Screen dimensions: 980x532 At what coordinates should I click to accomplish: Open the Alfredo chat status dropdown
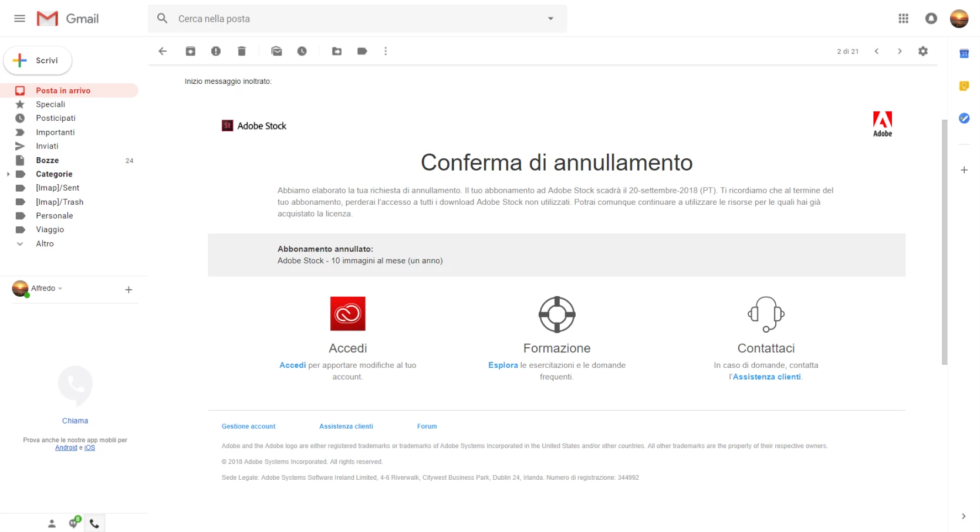tap(46, 288)
